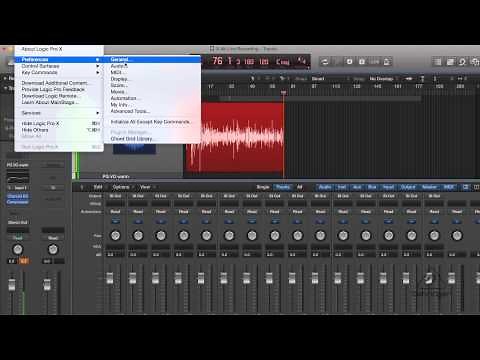Choose Provide Logic Pro Feedback
The image size is (480, 360).
(59, 89)
